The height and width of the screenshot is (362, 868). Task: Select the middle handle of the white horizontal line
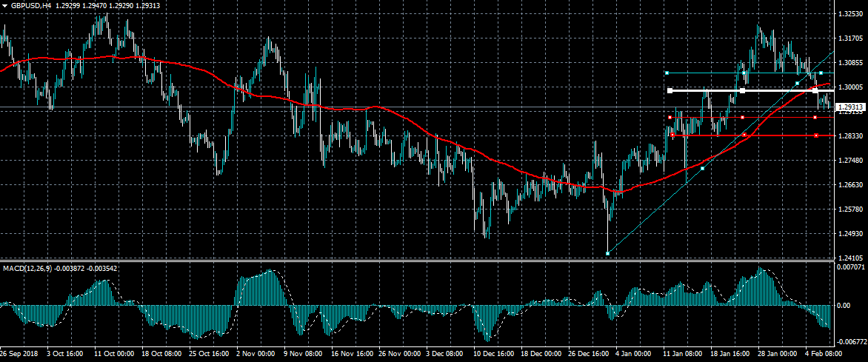coord(742,90)
